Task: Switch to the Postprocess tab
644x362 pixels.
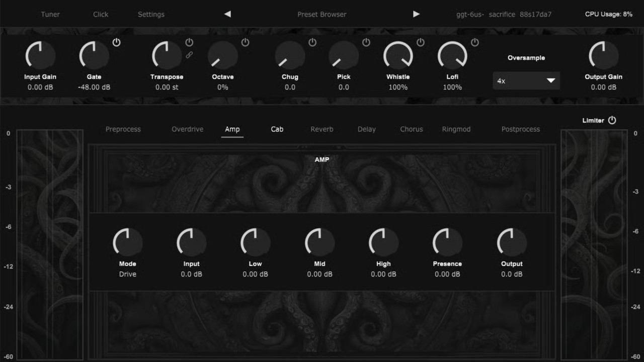Action: click(520, 129)
